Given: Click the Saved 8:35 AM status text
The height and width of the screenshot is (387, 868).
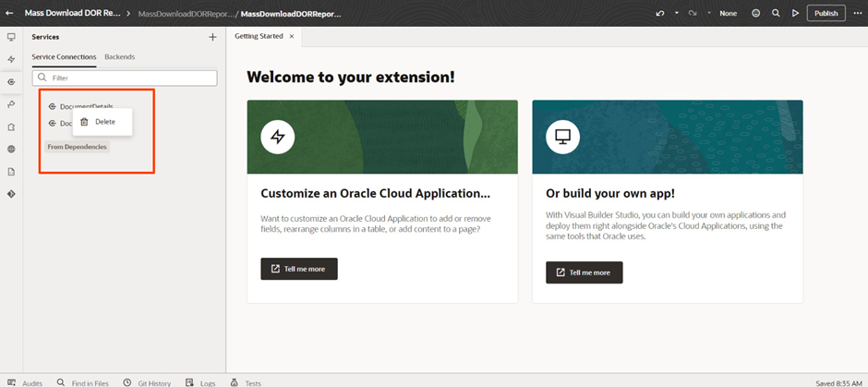Looking at the screenshot, I should tap(839, 383).
